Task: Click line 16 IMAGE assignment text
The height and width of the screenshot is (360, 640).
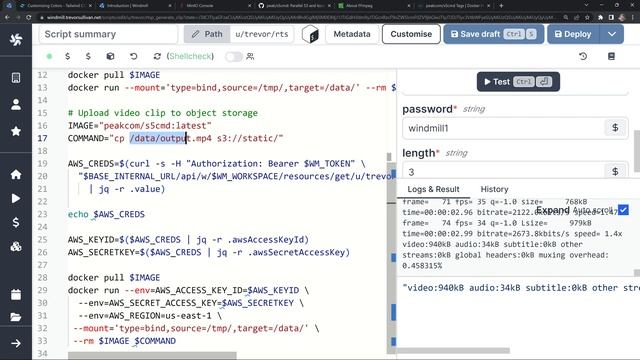Action: [x=140, y=126]
